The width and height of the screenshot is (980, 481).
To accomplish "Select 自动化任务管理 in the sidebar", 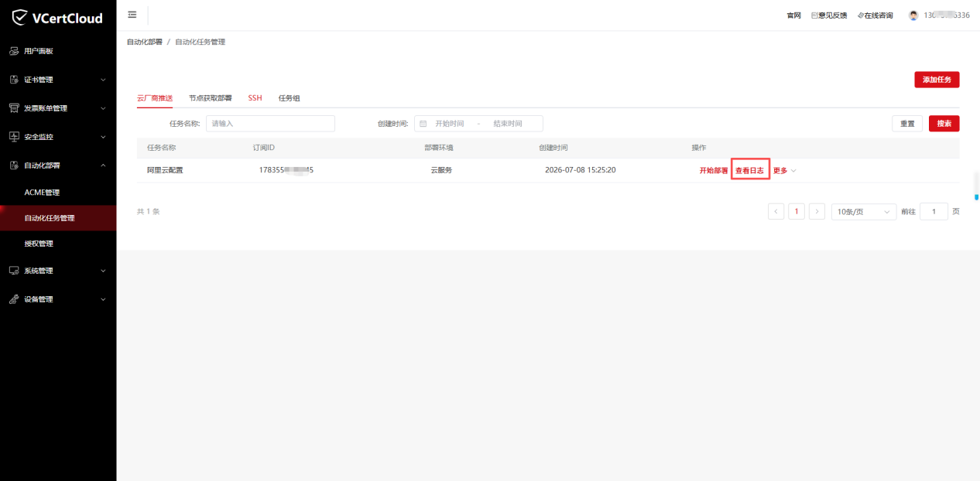I will (58, 218).
